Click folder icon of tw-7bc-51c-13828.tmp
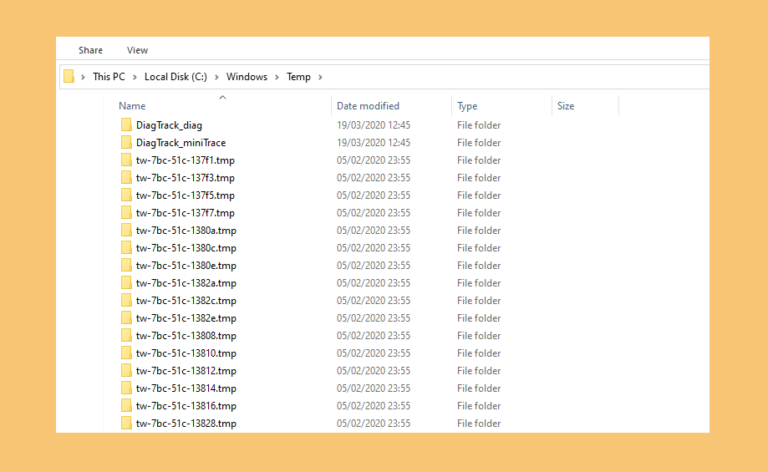 point(126,423)
